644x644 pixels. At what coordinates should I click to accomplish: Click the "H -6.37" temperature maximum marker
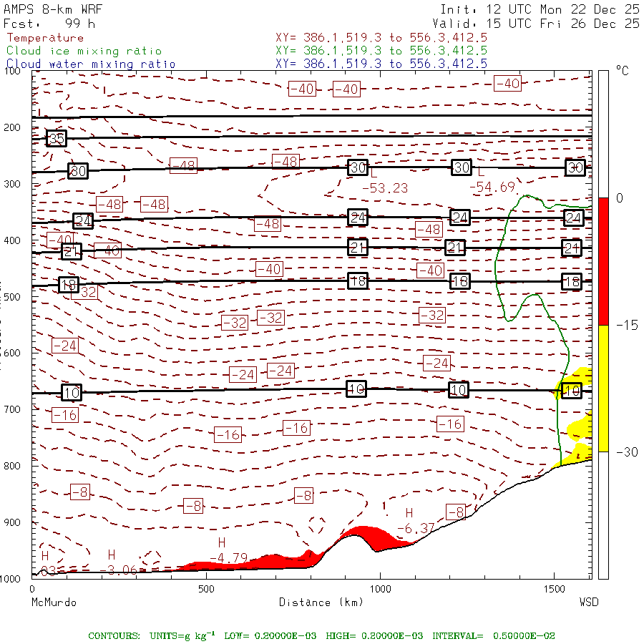tap(416, 521)
